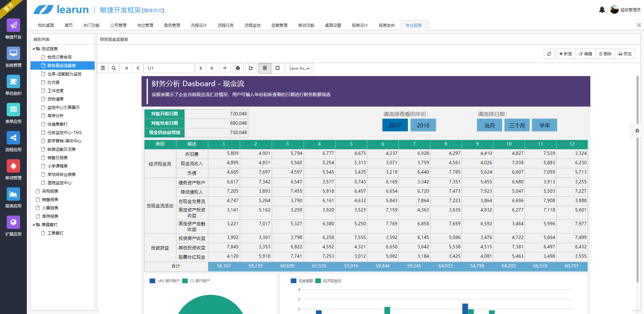Open 单位组织 sidebar module
Screen dimensions: 644x314
[x=13, y=85]
